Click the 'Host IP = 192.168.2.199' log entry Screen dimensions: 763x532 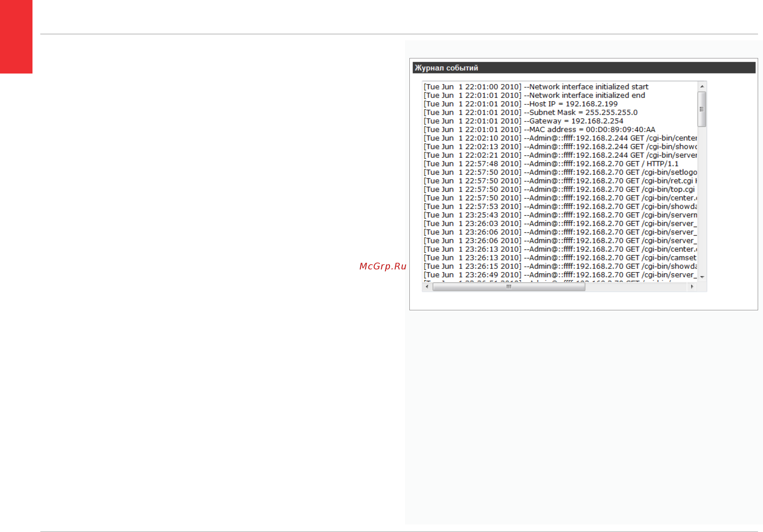tap(520, 104)
